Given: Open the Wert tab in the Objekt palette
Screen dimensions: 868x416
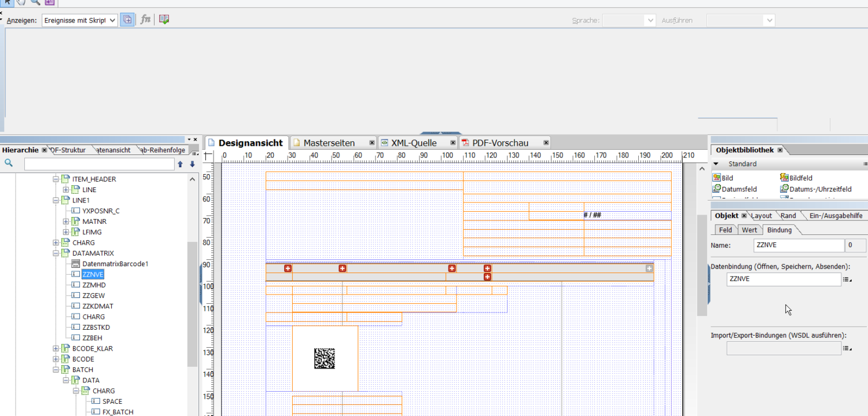Looking at the screenshot, I should coord(749,229).
